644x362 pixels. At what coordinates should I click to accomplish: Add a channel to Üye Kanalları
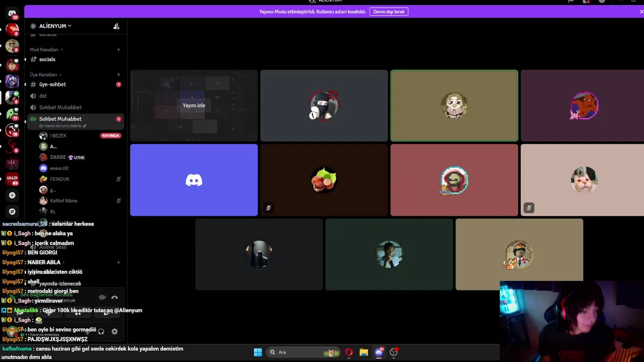[119, 75]
